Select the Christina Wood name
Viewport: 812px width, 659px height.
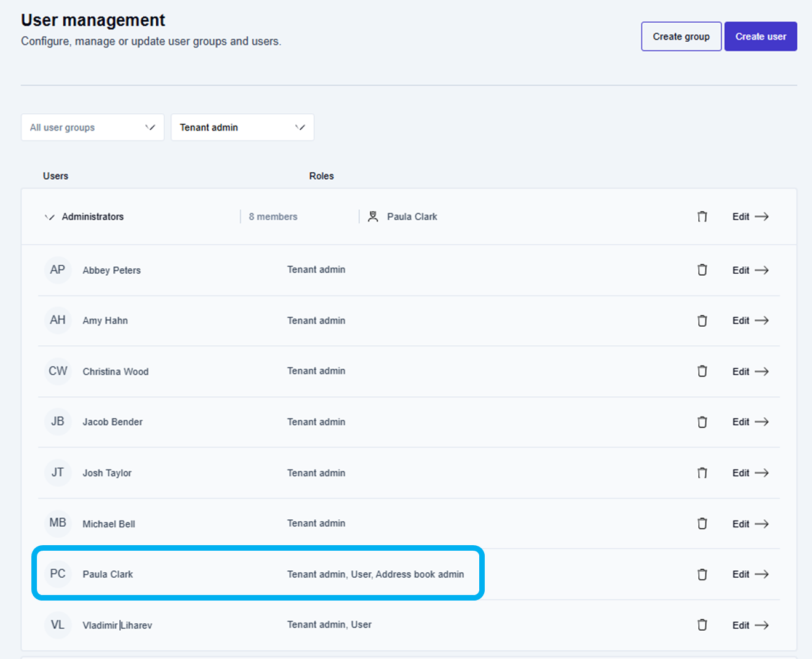click(116, 372)
